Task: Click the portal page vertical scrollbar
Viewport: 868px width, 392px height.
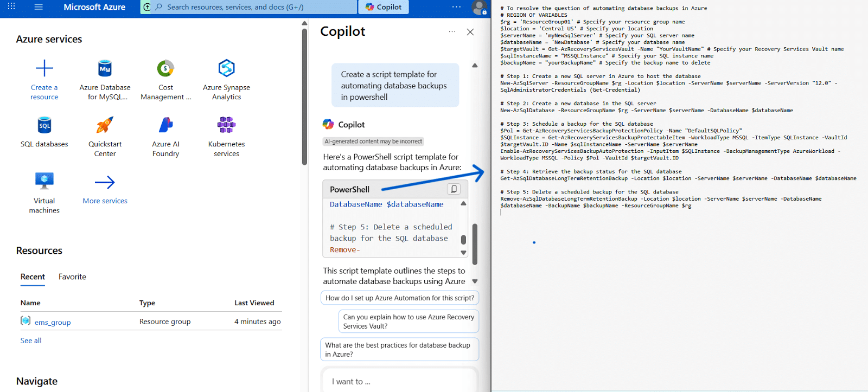Action: [x=304, y=97]
